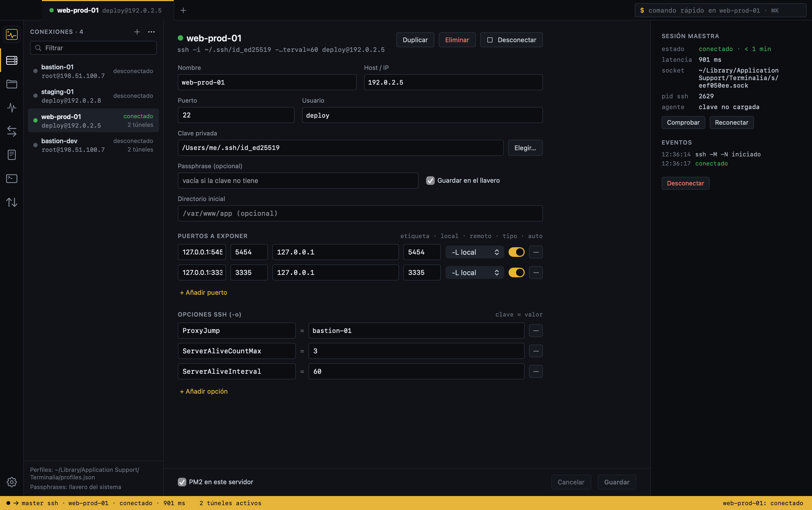Open the up-down transfer arrows icon
Image resolution: width=812 pixels, height=510 pixels.
[x=12, y=202]
